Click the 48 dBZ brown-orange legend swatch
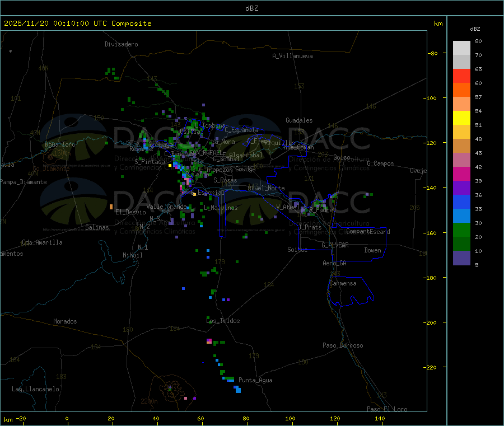Image resolution: width=504 pixels, height=426 pixels. point(461,146)
